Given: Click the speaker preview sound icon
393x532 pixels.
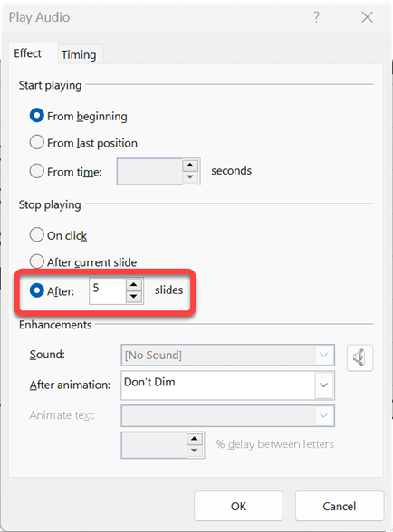Looking at the screenshot, I should [x=359, y=357].
